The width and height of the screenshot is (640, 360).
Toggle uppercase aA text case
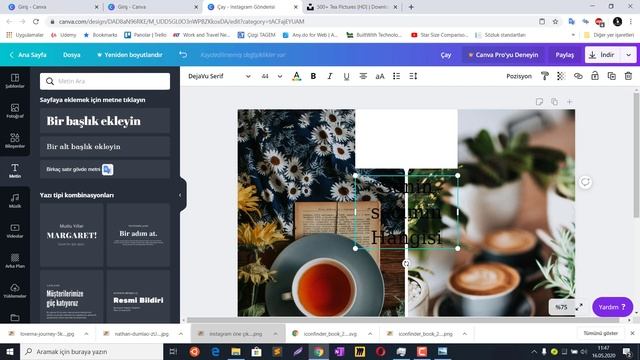pos(380,76)
